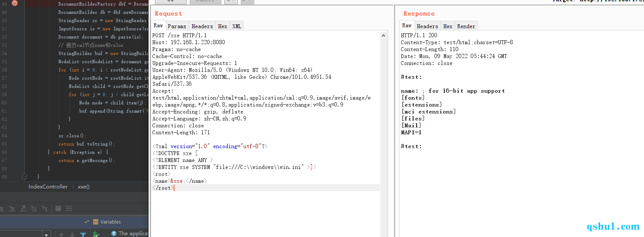This screenshot has height=237, width=644.
Task: Click line number 55 in the gutter
Action: (x=4, y=62)
